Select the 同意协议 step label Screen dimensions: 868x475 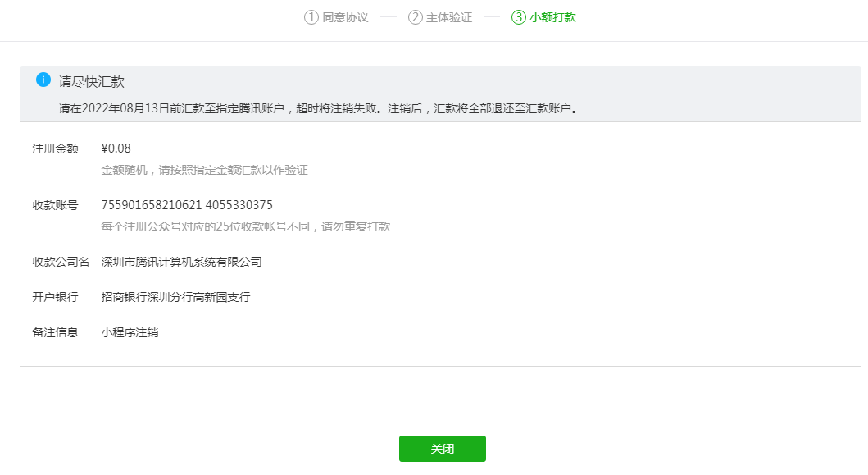[x=345, y=17]
